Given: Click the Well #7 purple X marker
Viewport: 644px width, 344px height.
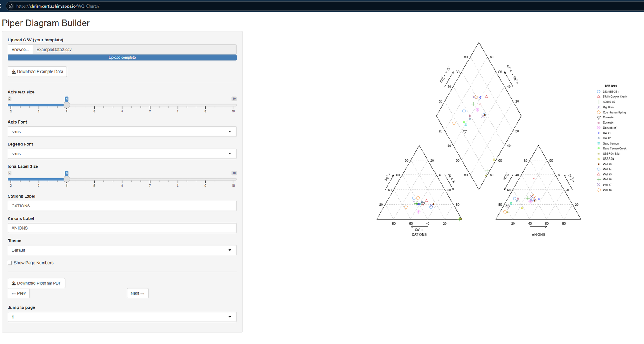Looking at the screenshot, I should pyautogui.click(x=599, y=185).
